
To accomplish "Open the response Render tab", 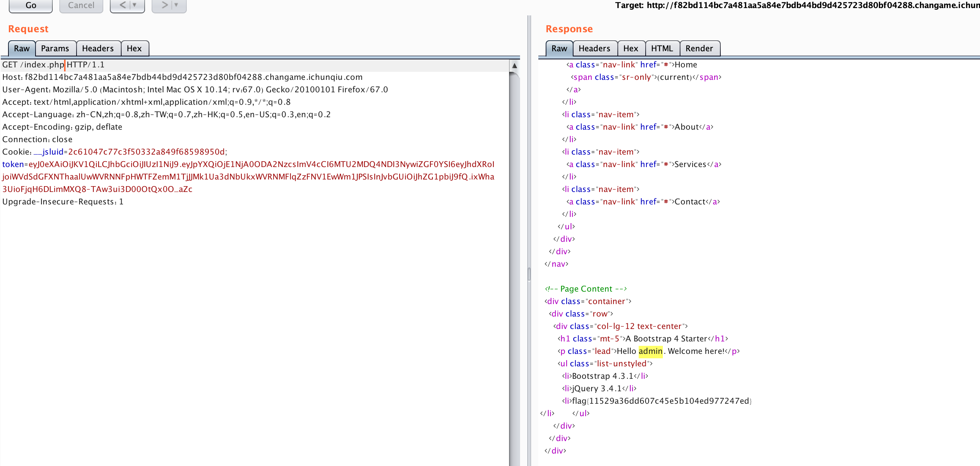I will point(699,49).
